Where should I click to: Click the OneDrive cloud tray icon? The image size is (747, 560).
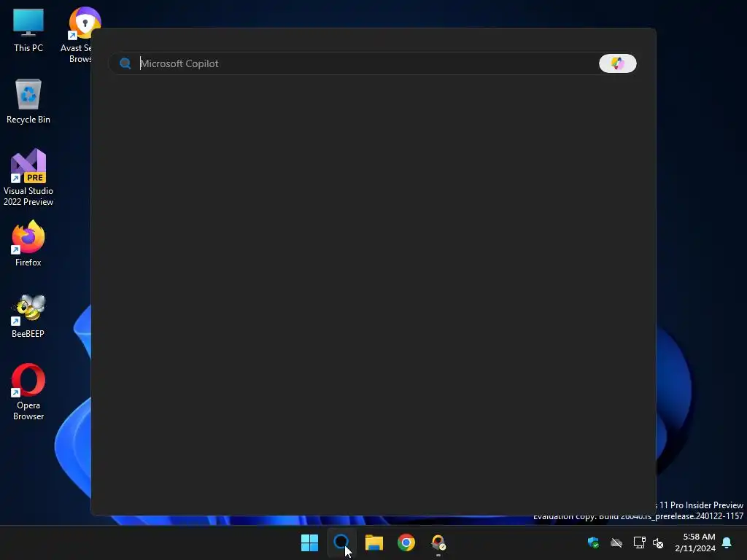tap(616, 542)
